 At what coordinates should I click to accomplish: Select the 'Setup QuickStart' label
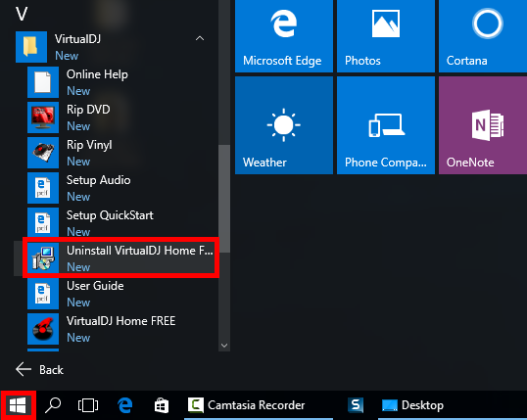point(110,215)
